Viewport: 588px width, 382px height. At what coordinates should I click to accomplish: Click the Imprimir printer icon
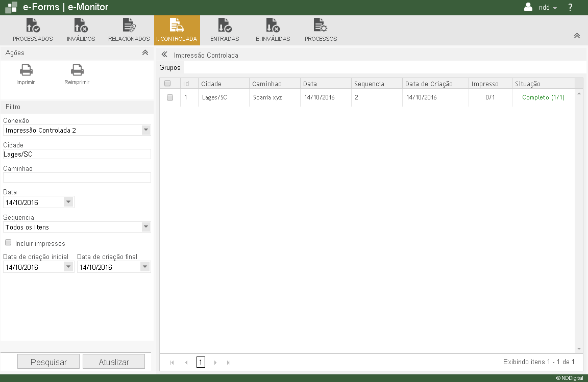point(26,70)
